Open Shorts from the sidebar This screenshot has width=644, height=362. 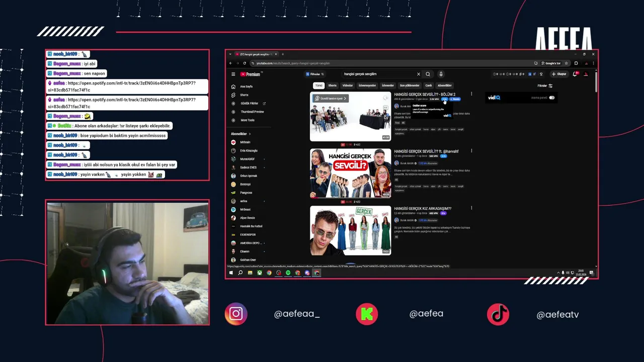(x=244, y=95)
